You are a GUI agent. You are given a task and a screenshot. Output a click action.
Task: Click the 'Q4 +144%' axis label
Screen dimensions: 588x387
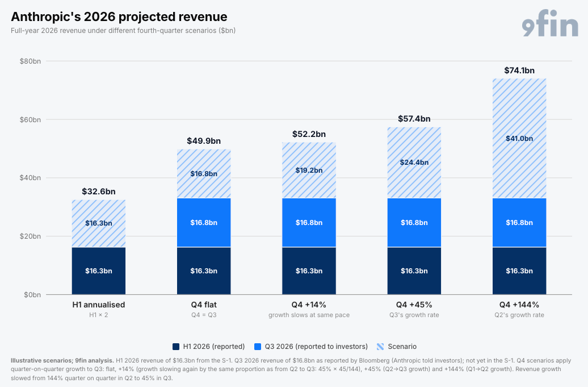coord(519,305)
